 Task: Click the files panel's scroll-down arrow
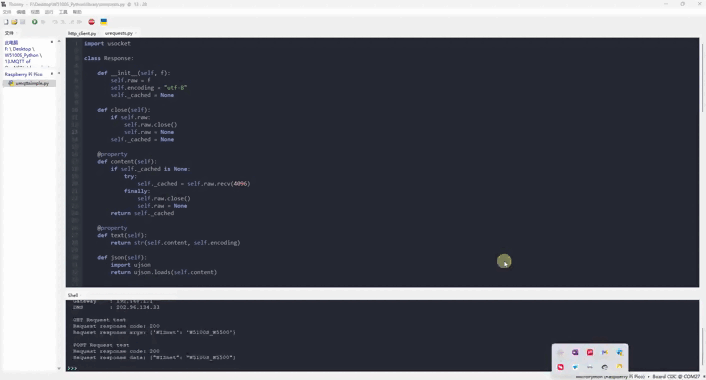coord(59,368)
